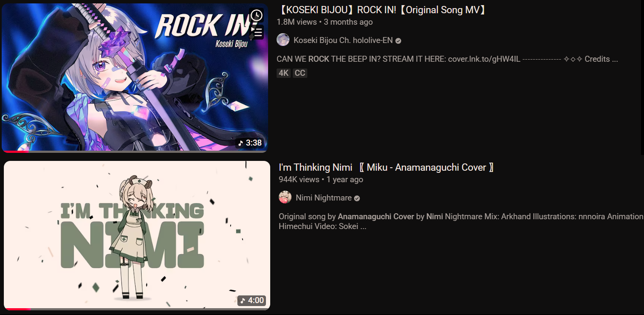Screen dimensions: 644x315
Task: Click the Watch Later clock icon
Action: (x=256, y=16)
